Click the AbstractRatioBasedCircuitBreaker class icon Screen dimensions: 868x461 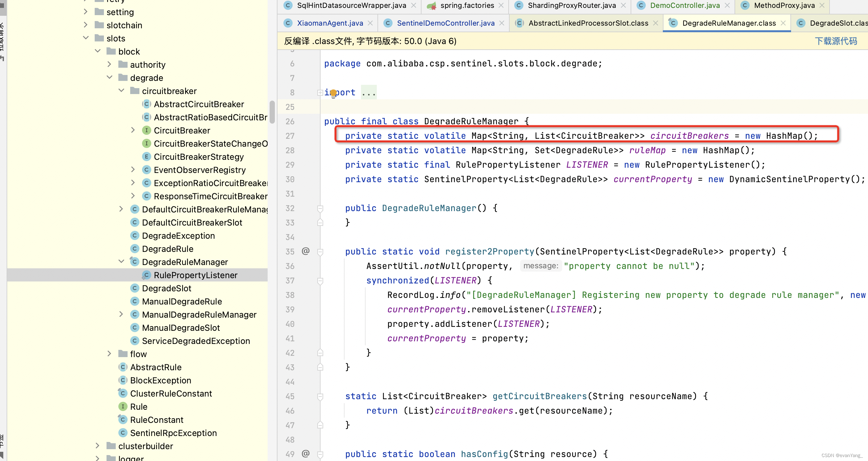146,117
